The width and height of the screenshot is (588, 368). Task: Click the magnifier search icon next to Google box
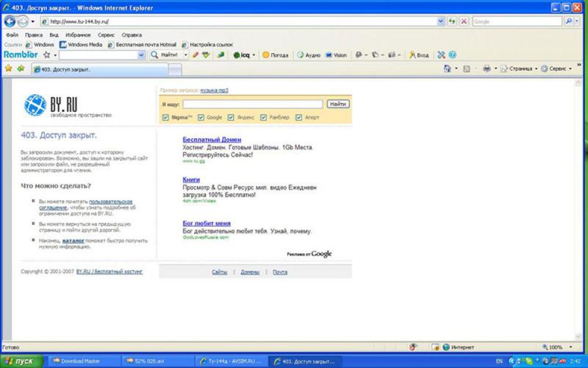point(568,21)
